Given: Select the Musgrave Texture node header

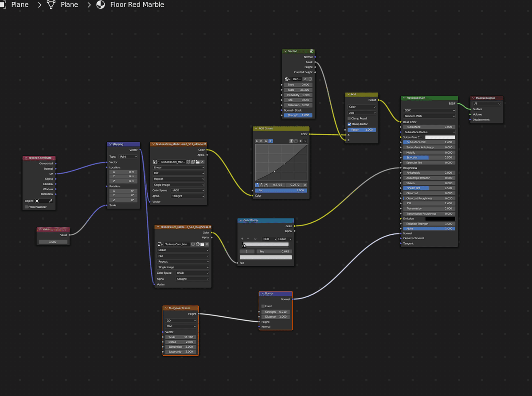Looking at the screenshot, I should click(180, 308).
